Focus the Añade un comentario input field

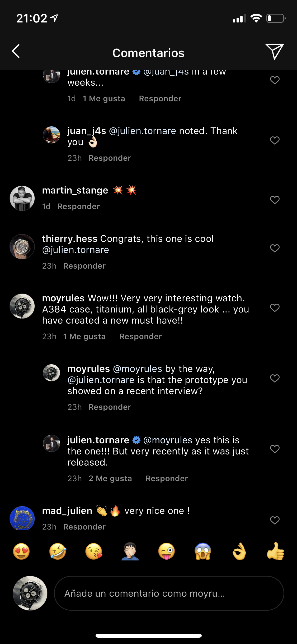click(169, 593)
